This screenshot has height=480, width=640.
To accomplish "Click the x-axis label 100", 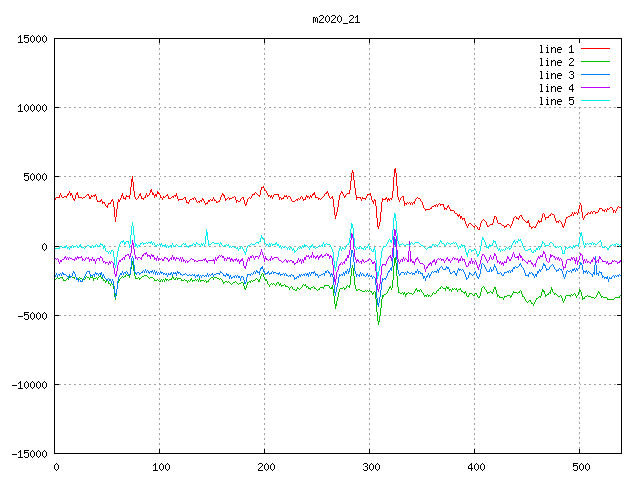I will point(161,467).
